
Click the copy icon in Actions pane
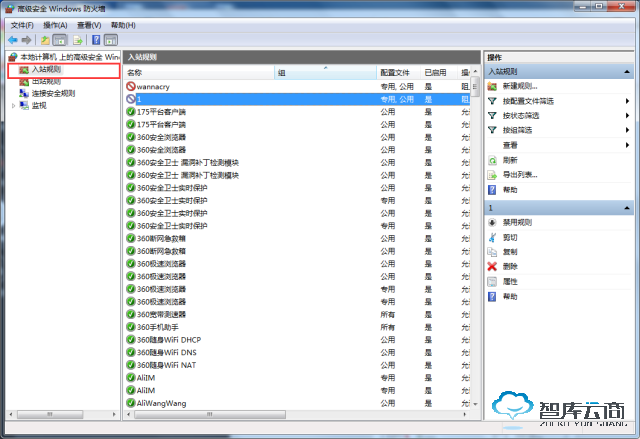coord(492,252)
